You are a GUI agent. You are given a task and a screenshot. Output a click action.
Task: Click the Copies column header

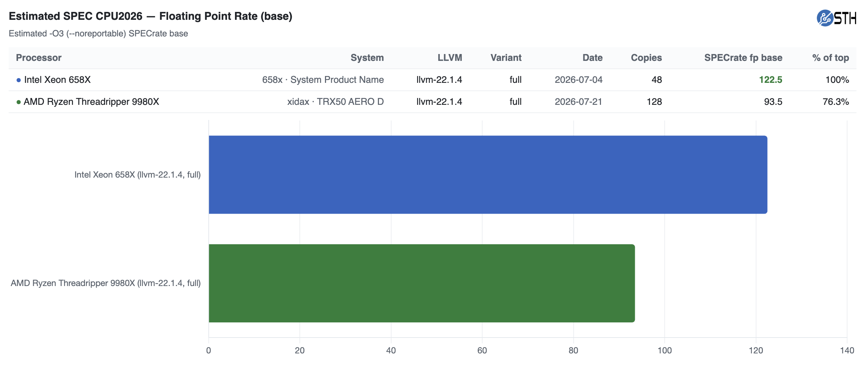(646, 58)
